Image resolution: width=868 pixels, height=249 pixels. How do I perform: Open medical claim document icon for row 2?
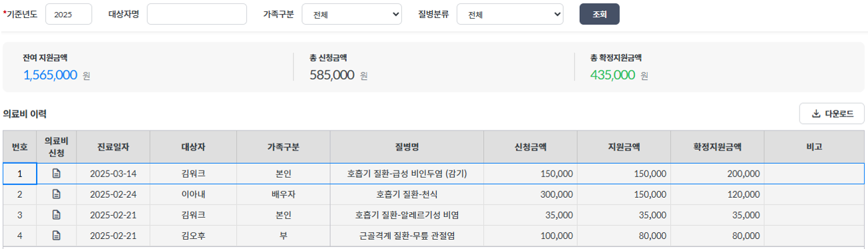(57, 194)
